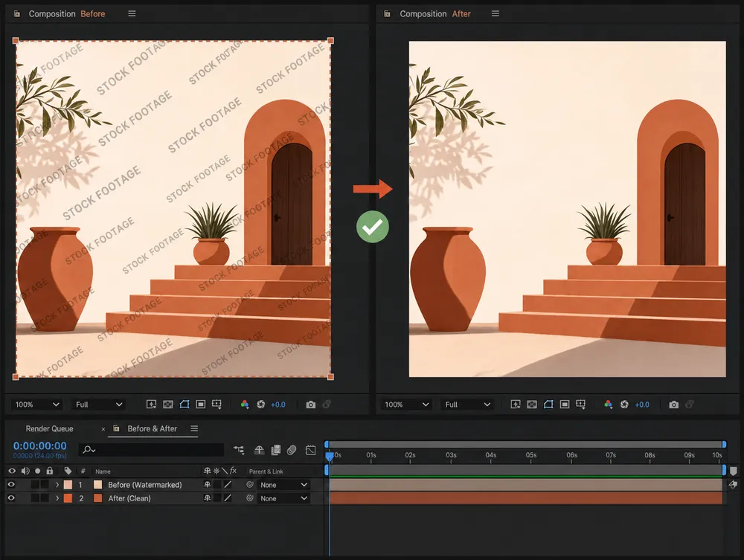This screenshot has width=744, height=560.
Task: Click safe-frame rectangle icon in Before viewer
Action: pyautogui.click(x=201, y=405)
